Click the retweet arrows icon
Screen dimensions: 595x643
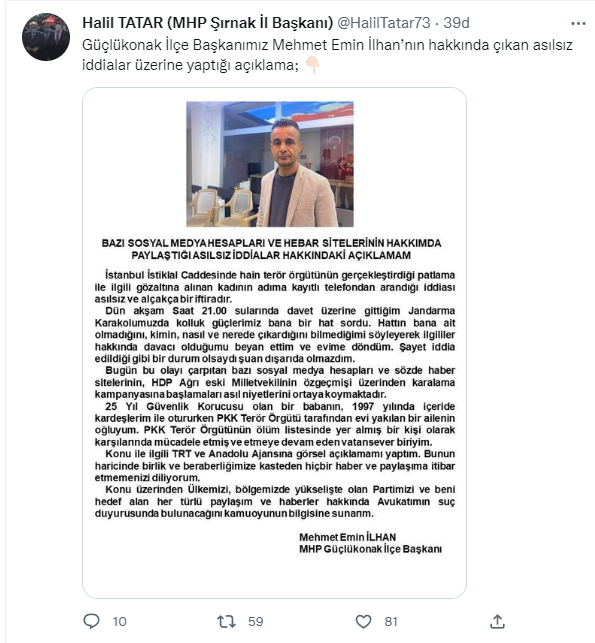click(226, 622)
